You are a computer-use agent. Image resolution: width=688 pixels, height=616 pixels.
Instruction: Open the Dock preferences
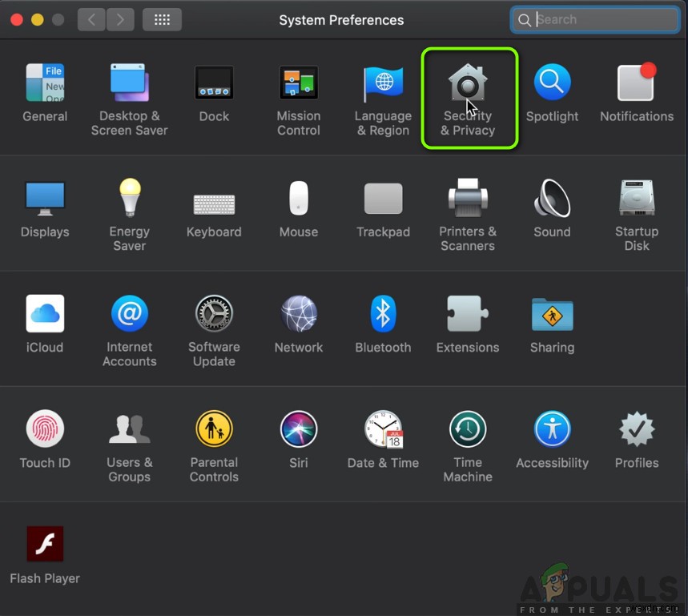click(x=214, y=82)
